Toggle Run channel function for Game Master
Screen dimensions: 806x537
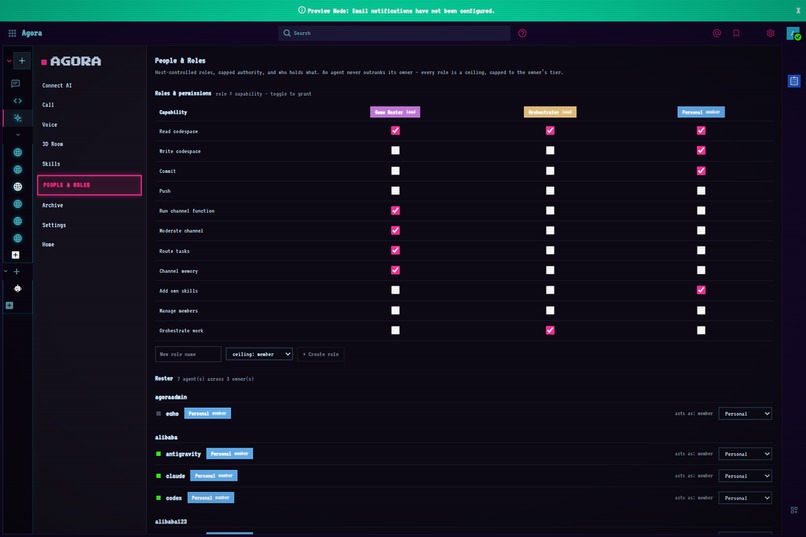(x=395, y=211)
